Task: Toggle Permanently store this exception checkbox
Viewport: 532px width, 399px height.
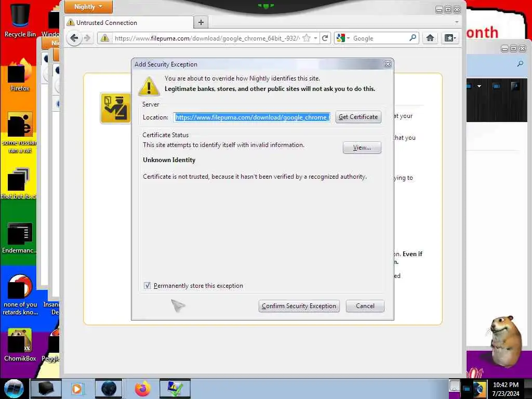Action: [x=147, y=286]
